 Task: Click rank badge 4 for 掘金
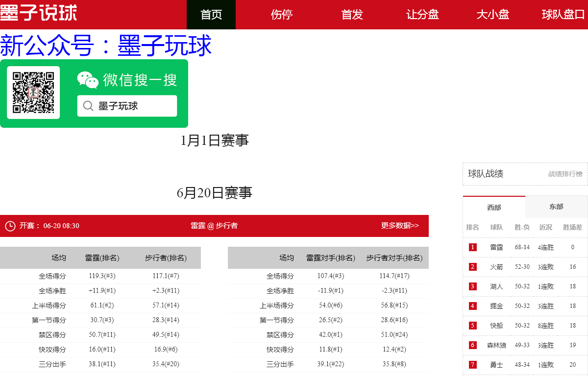(472, 306)
